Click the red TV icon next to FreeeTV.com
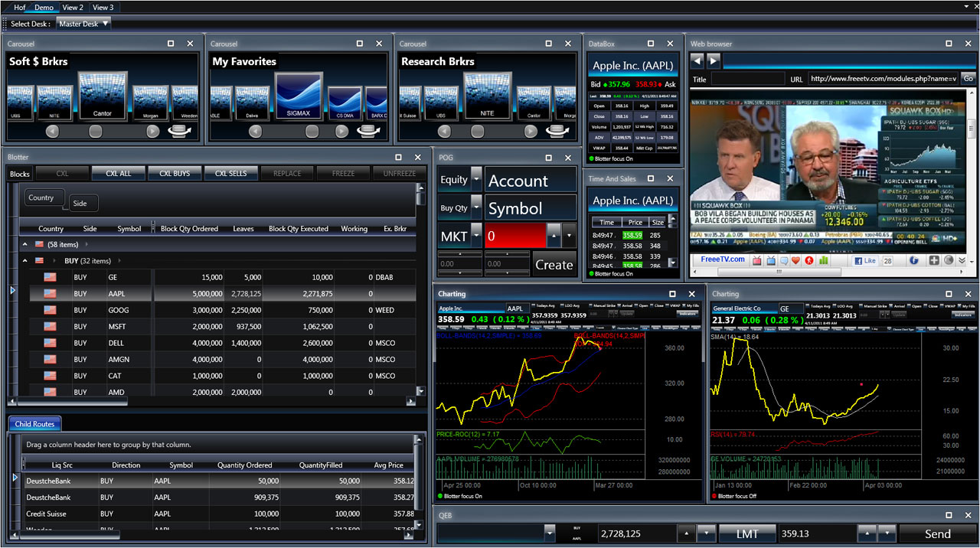The width and height of the screenshot is (980, 548). coord(756,260)
